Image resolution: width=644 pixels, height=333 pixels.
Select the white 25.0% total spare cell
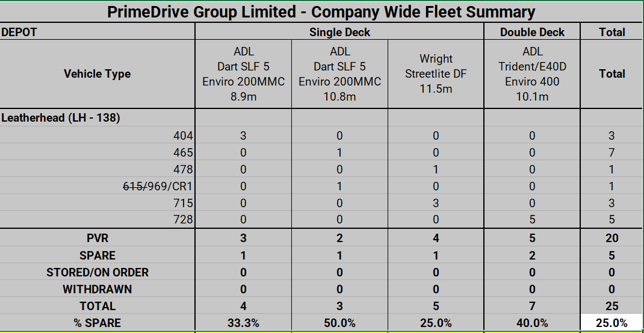pyautogui.click(x=611, y=323)
